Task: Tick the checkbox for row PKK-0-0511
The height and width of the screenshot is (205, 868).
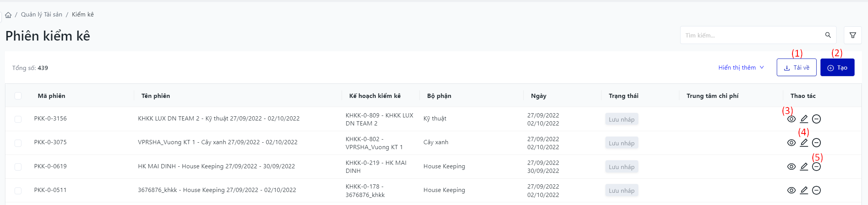Action: [18, 190]
